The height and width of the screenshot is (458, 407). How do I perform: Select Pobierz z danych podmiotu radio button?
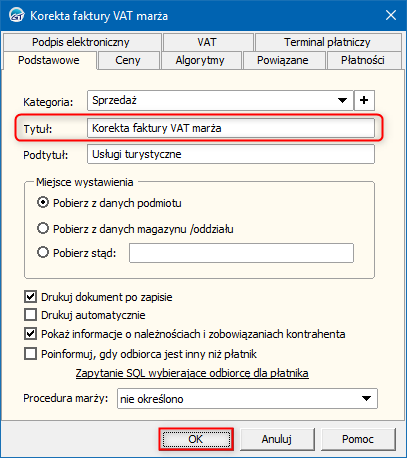[43, 202]
